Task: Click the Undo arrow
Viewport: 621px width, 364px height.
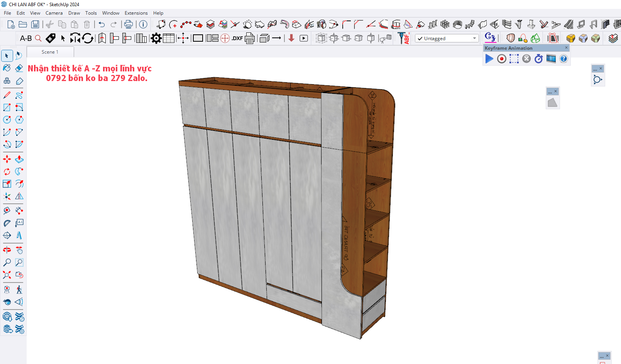Action: [x=102, y=25]
